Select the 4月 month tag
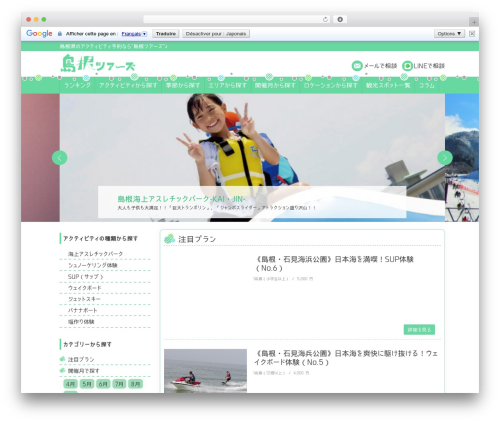 click(x=70, y=384)
